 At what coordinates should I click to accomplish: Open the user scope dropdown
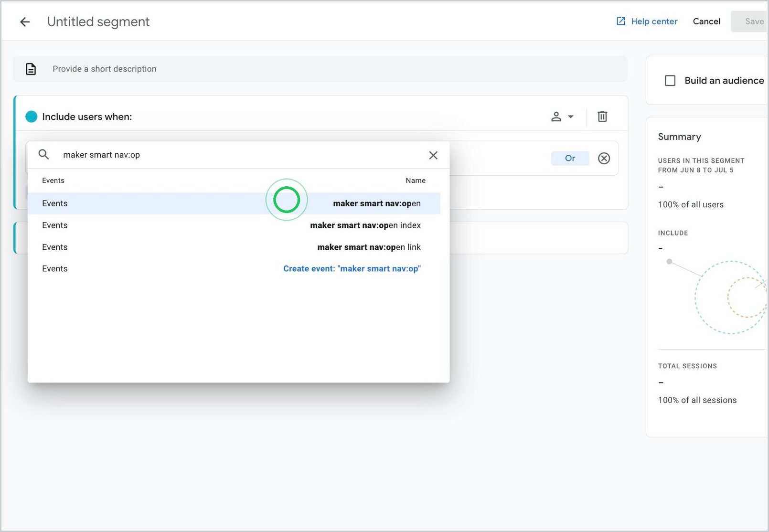[x=562, y=117]
